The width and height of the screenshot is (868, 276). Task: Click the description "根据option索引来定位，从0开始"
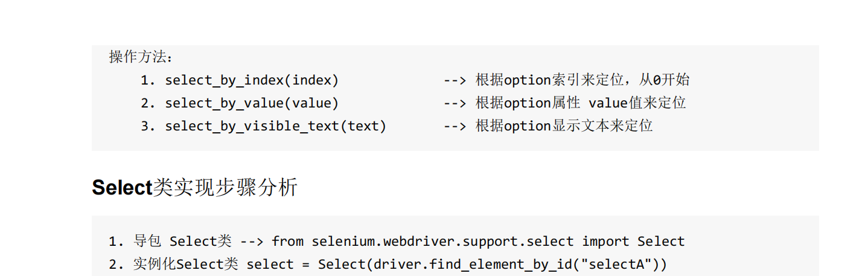pyautogui.click(x=582, y=80)
